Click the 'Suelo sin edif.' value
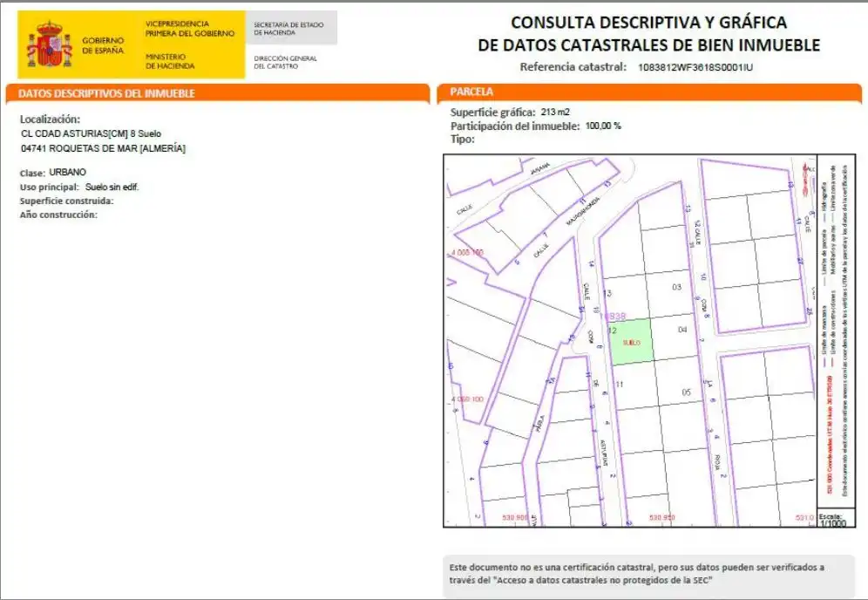This screenshot has width=868, height=600. coord(112,187)
